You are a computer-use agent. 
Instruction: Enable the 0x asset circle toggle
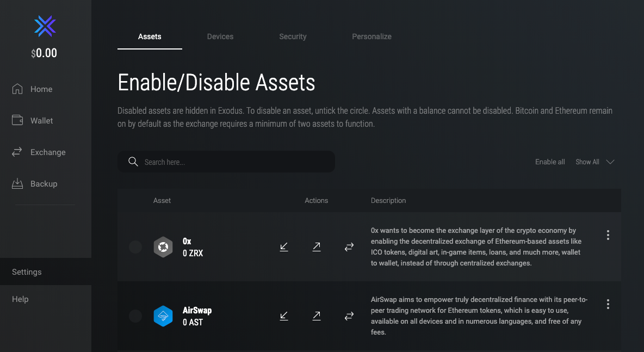pos(135,247)
